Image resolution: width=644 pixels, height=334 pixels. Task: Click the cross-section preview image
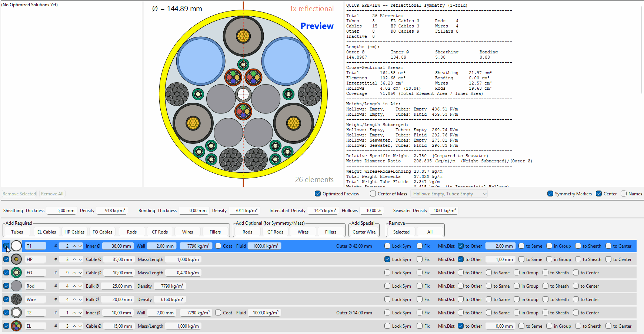click(243, 94)
